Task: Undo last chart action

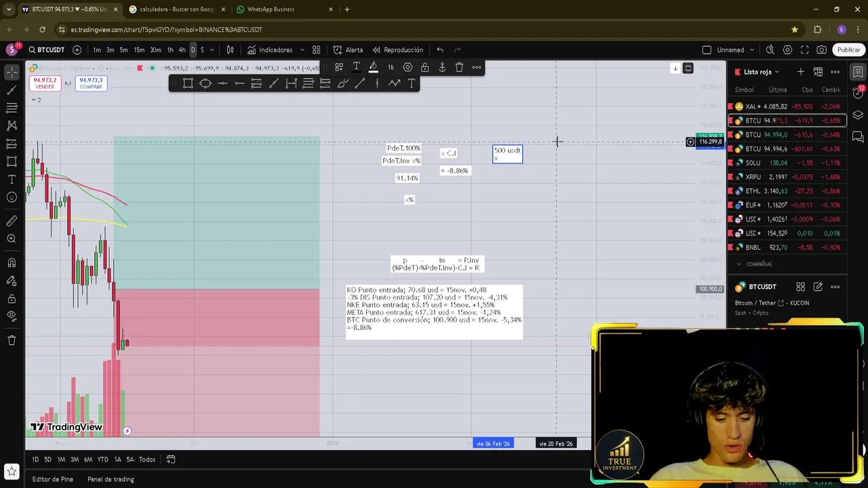Action: (x=440, y=49)
